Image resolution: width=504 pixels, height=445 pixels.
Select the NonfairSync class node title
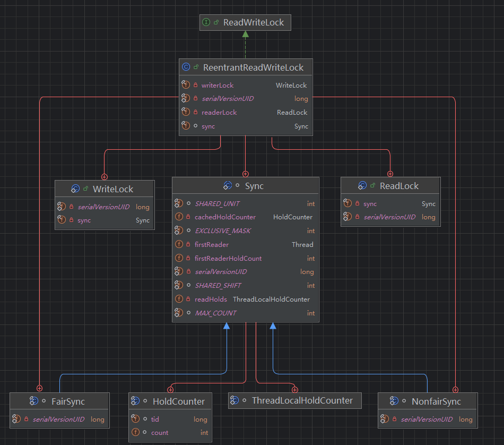point(436,402)
